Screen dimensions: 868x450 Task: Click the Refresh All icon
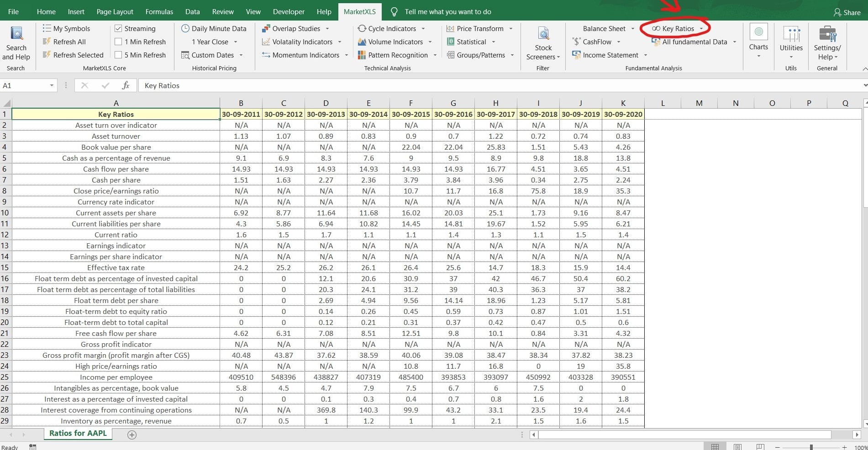(47, 42)
